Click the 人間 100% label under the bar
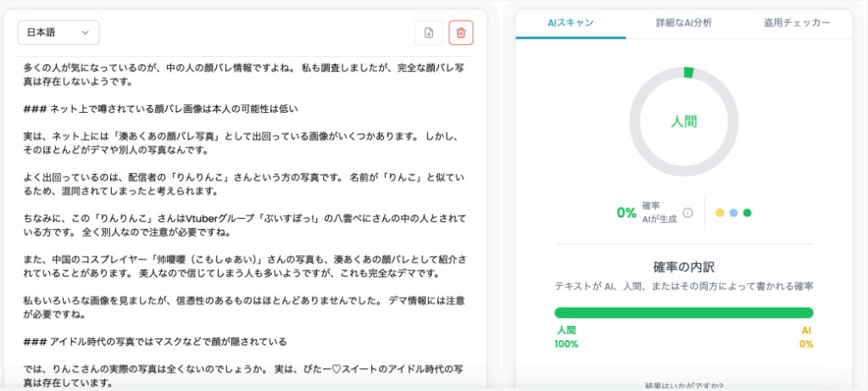This screenshot has height=391, width=868. 566,337
